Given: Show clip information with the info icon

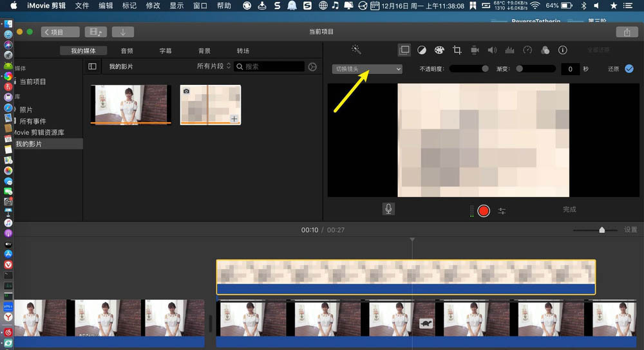Looking at the screenshot, I should tap(563, 50).
